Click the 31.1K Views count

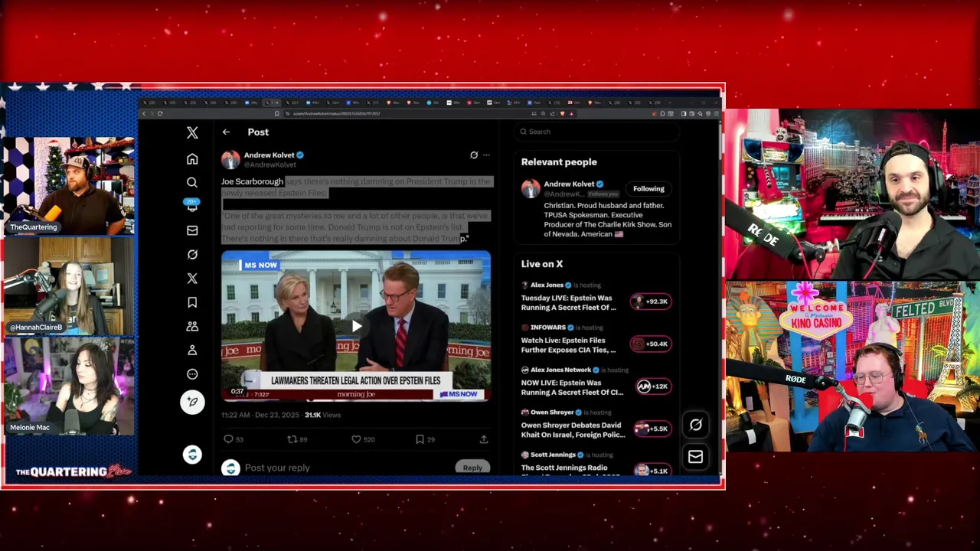pos(322,415)
